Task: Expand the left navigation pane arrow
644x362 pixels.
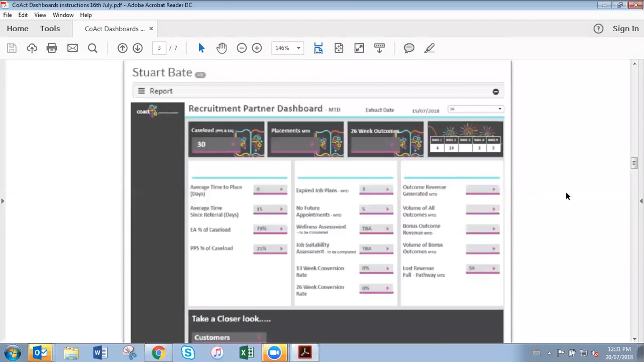Action: point(3,201)
